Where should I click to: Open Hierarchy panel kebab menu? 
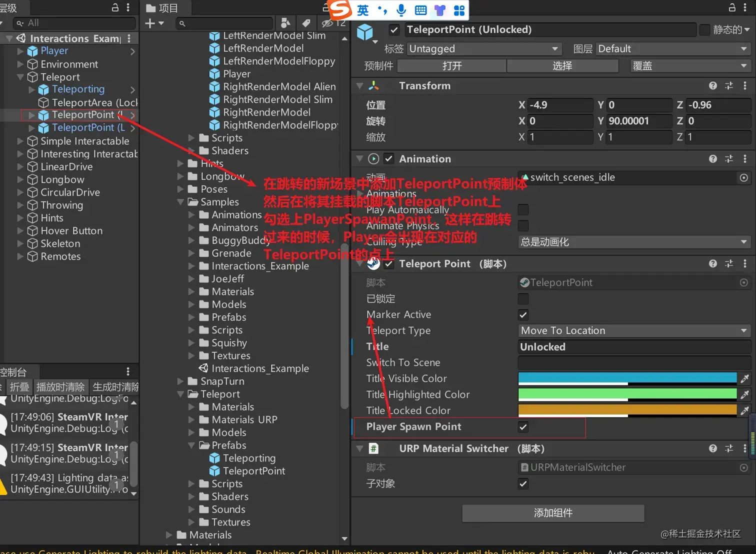128,7
